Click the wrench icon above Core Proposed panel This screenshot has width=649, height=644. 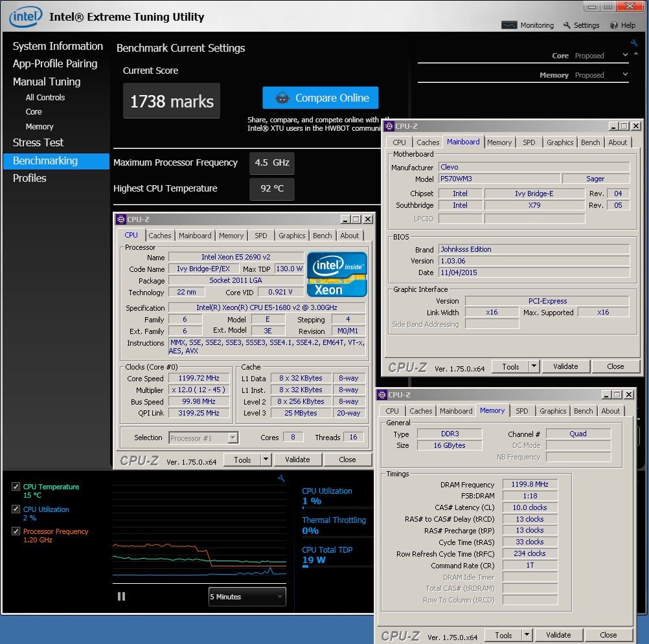[633, 43]
